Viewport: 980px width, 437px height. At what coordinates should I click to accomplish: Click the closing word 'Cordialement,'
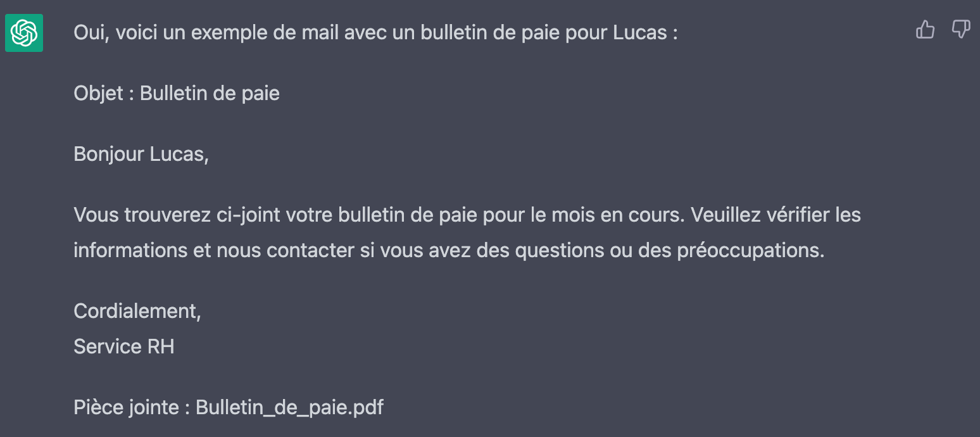tap(137, 311)
